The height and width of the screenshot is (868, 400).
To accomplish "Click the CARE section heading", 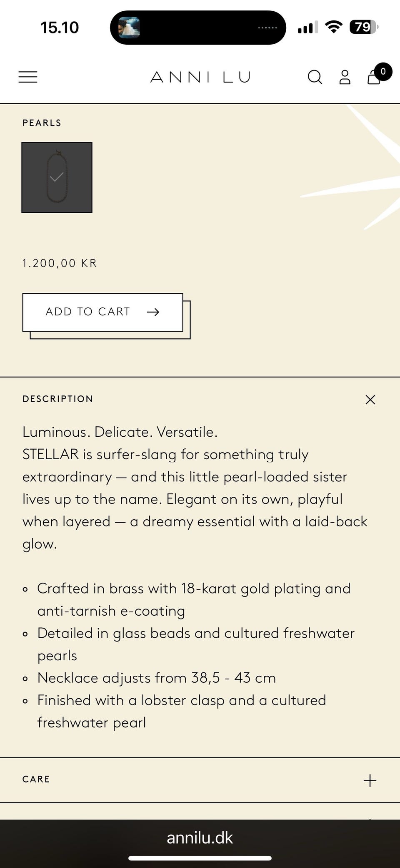I will (36, 779).
